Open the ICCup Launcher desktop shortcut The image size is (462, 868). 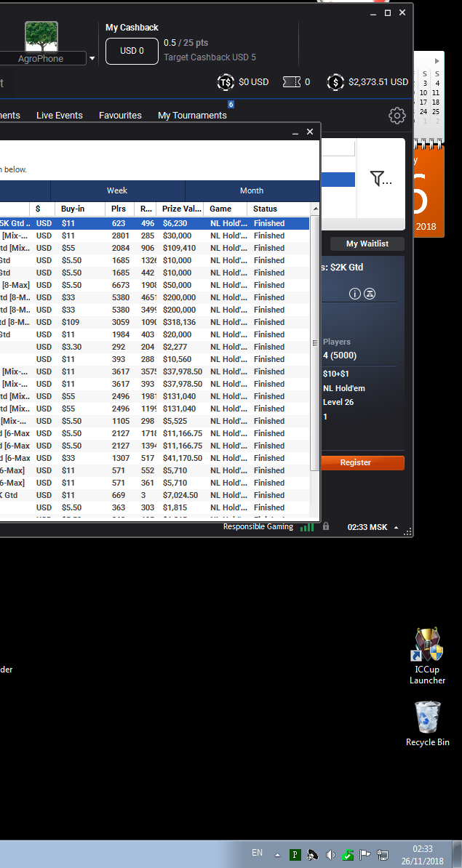click(x=427, y=656)
